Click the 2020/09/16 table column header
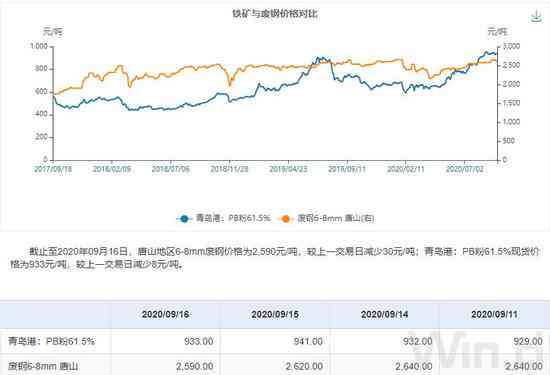Image resolution: width=550 pixels, height=375 pixels. (x=166, y=314)
